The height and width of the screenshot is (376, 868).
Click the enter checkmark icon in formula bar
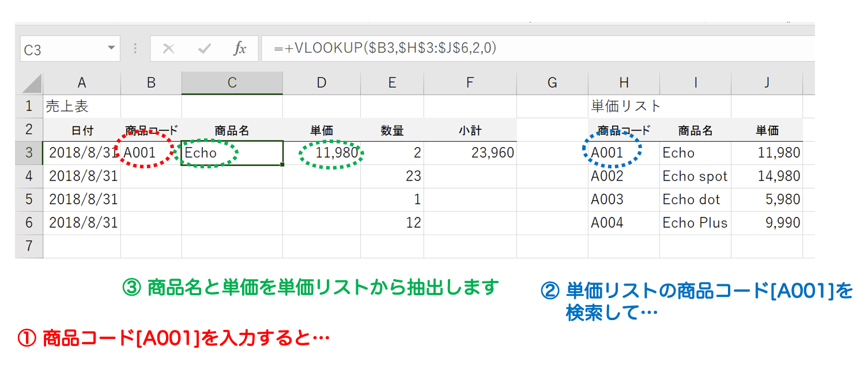[205, 49]
